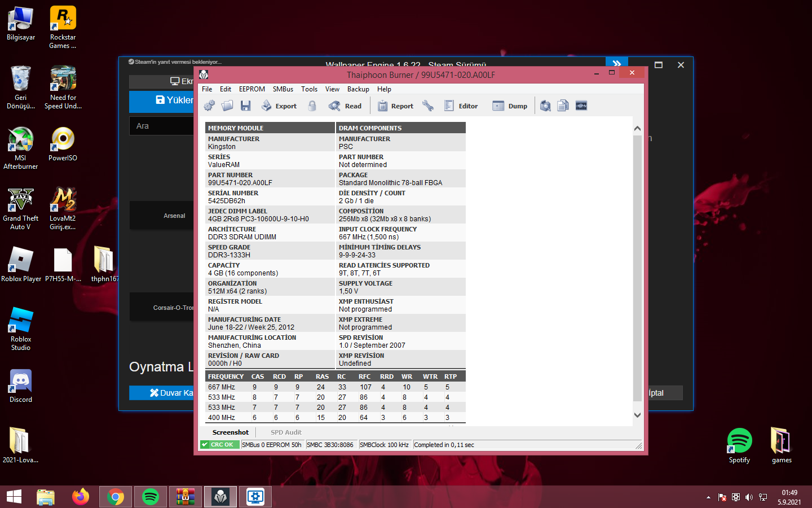Open the games folder on desktop
This screenshot has height=508, width=812.
point(782,445)
